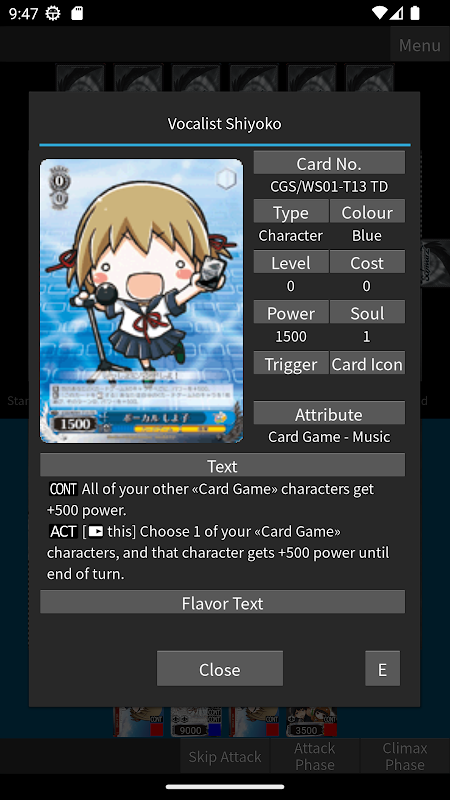450x800 pixels.
Task: Tap the Attribute header
Action: pos(329,413)
